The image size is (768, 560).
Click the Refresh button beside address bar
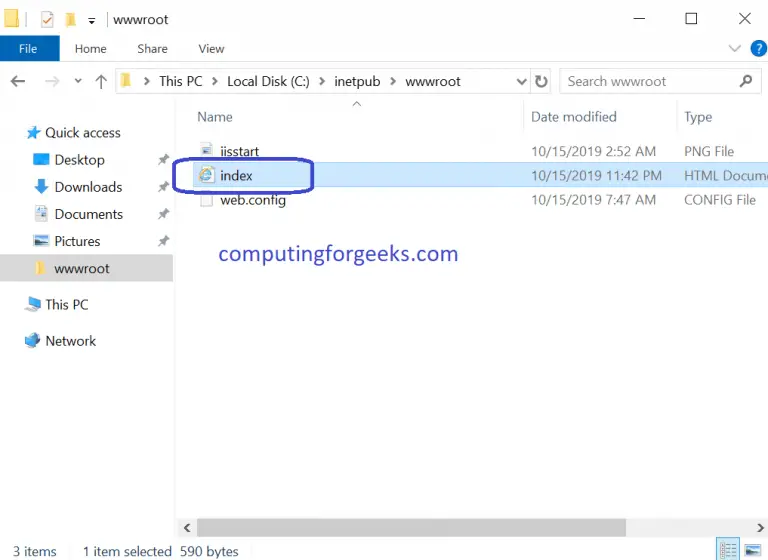pos(542,81)
